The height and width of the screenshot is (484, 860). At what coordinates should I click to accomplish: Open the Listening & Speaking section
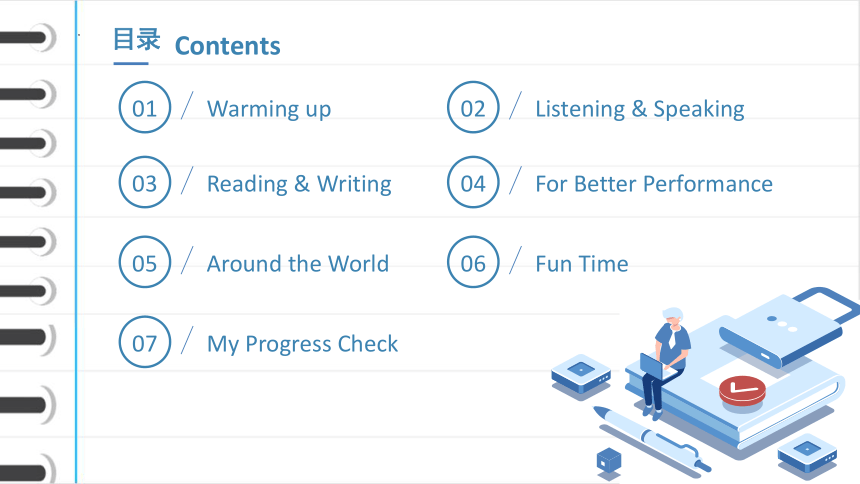(640, 109)
